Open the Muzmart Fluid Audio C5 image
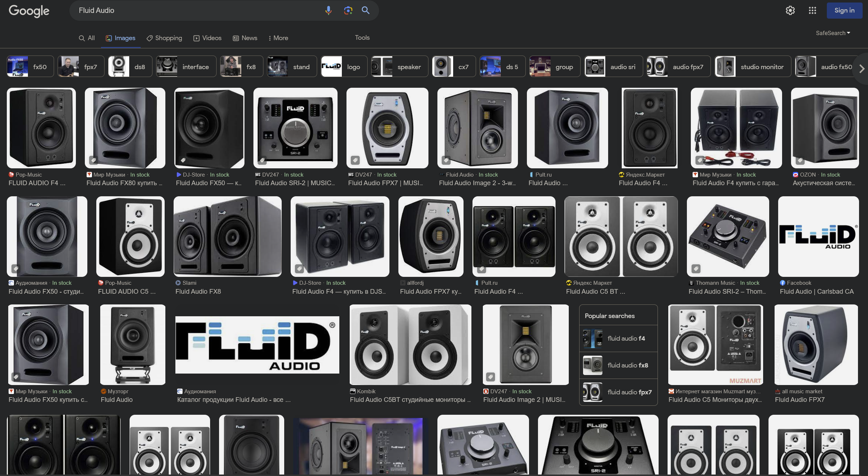The height and width of the screenshot is (476, 868). tap(716, 345)
